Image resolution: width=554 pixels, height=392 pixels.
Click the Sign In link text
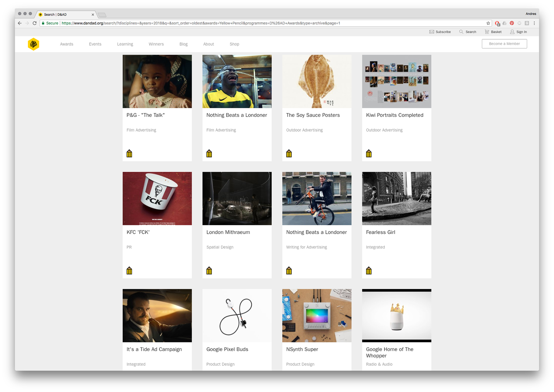coord(522,32)
